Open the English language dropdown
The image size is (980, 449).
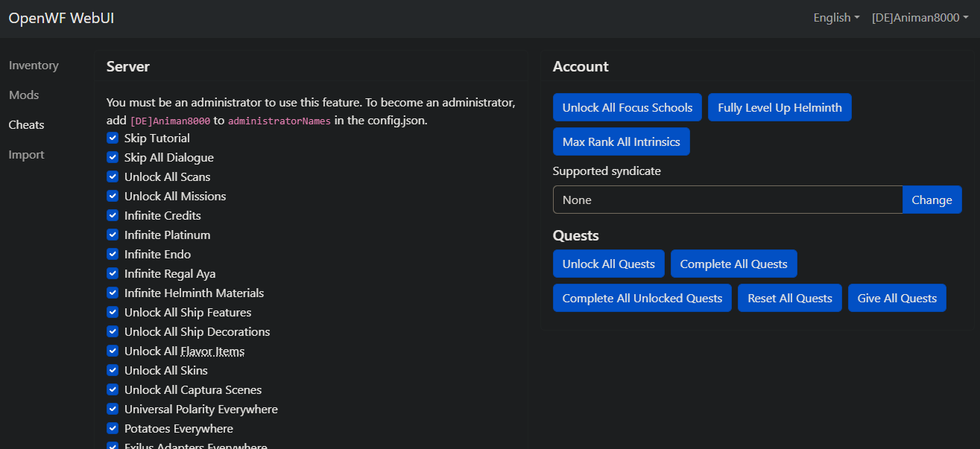(x=835, y=18)
